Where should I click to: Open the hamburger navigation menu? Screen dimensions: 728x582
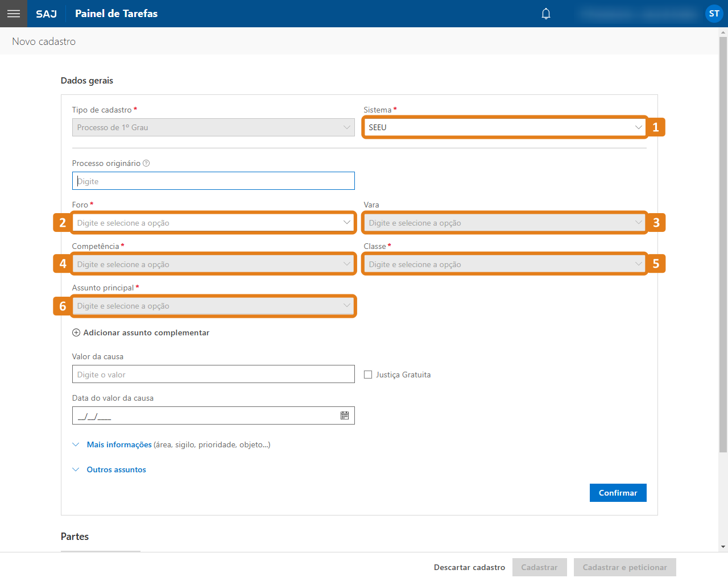tap(14, 14)
